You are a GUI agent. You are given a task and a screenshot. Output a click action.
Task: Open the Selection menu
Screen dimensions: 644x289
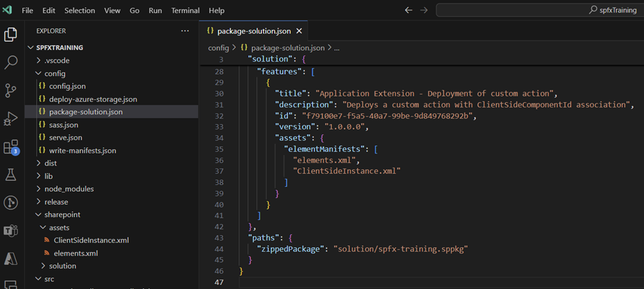click(x=80, y=11)
